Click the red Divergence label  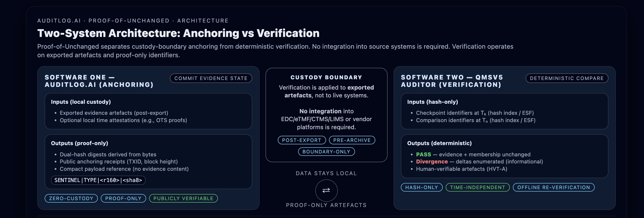pos(432,162)
